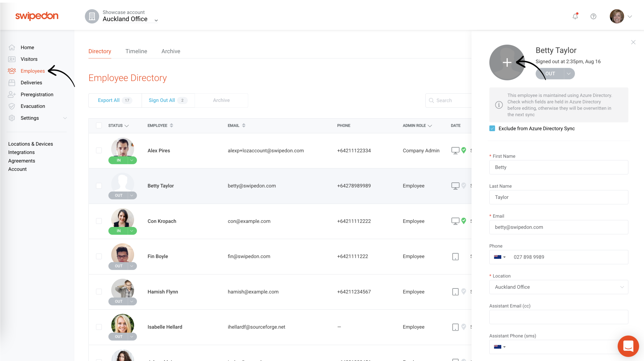Click the Visitors sidebar icon

(x=12, y=59)
